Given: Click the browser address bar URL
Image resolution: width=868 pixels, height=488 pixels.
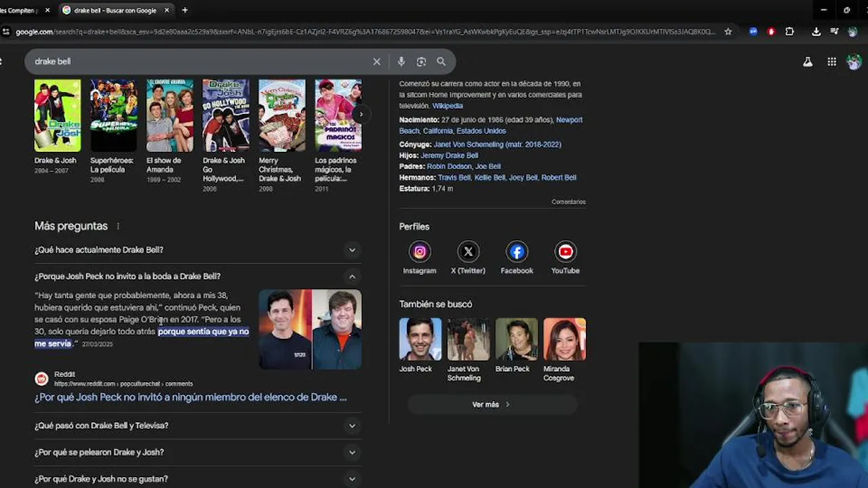Looking at the screenshot, I should coord(365,31).
